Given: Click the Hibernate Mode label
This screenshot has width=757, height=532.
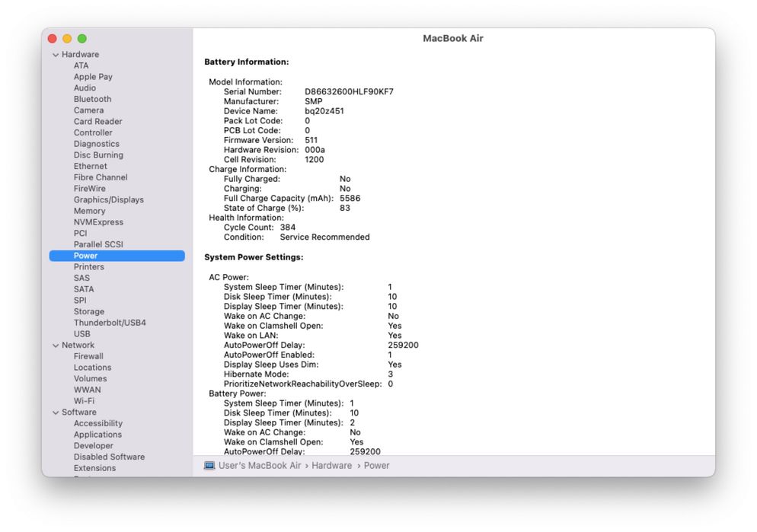Looking at the screenshot, I should tap(257, 374).
